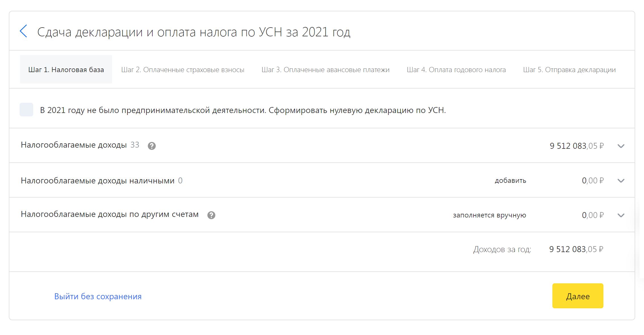Expand Налогооблагаемые доходы наличными row chevron
Image resolution: width=644 pixels, height=335 pixels.
[621, 181]
